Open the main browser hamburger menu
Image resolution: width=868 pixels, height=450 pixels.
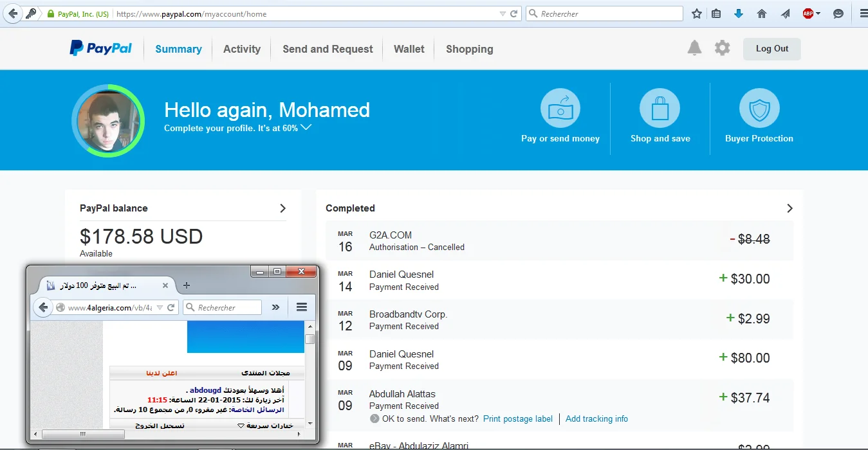point(863,14)
